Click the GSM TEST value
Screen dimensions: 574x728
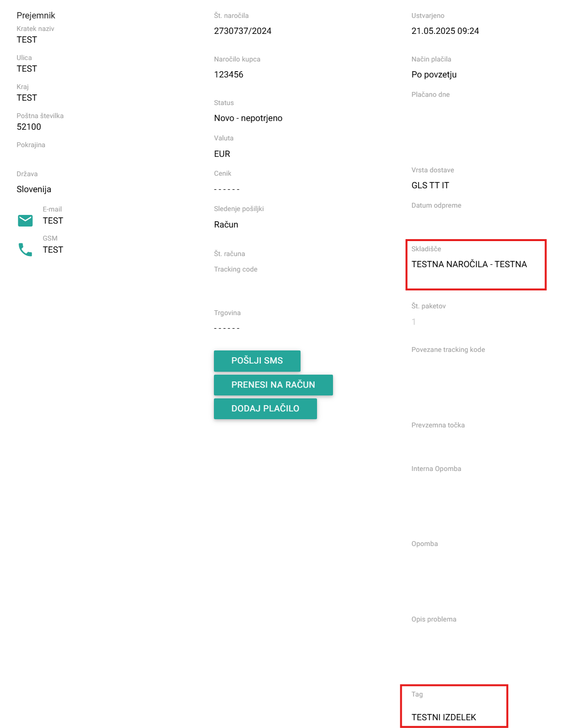point(53,250)
